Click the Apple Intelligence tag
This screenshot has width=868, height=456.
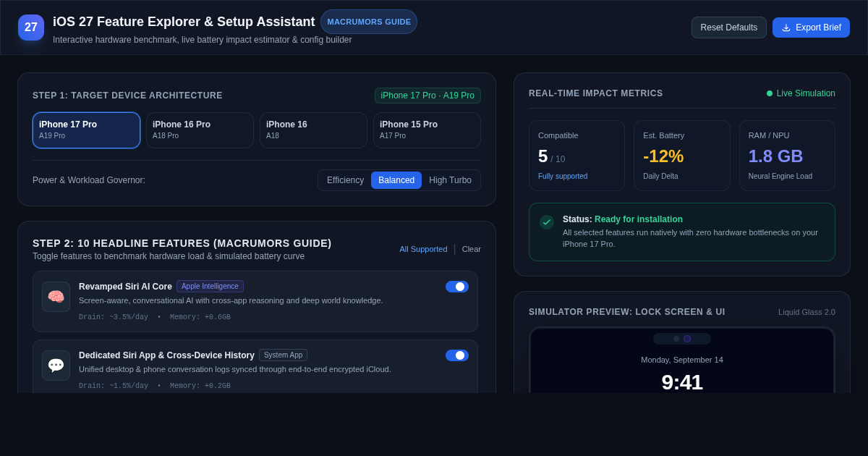tap(210, 287)
